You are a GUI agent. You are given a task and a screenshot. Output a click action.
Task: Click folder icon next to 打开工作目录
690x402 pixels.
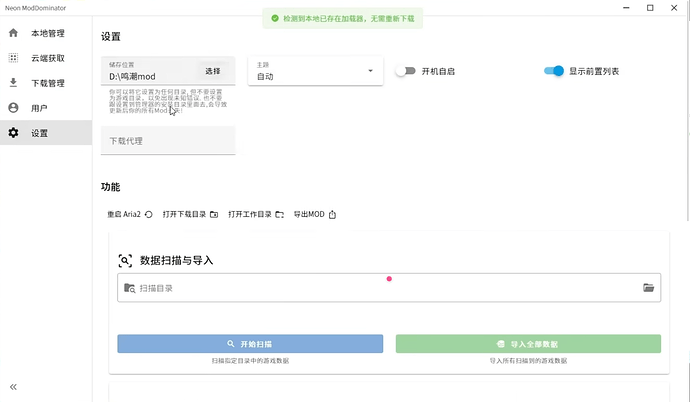click(x=279, y=214)
